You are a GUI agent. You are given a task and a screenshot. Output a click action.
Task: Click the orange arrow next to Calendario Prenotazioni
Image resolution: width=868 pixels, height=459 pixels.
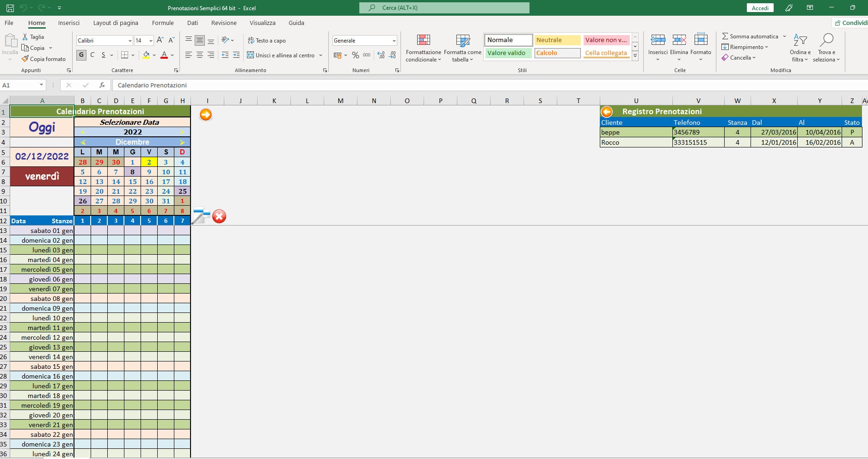[205, 115]
